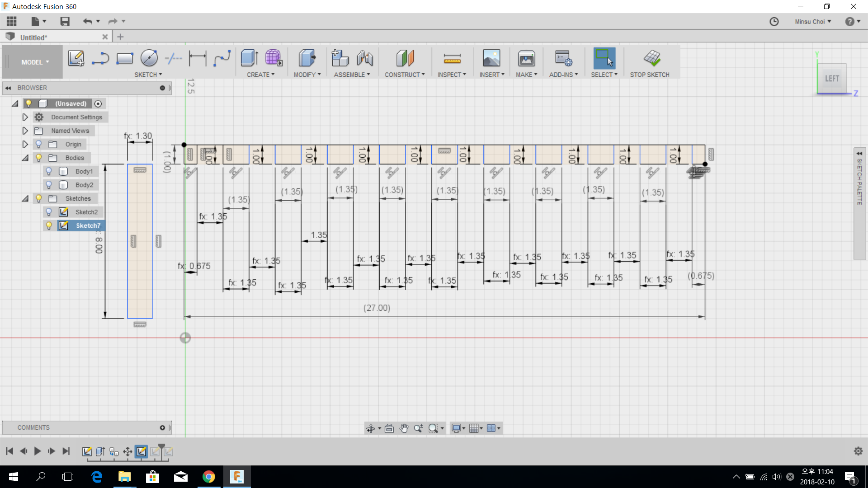Toggle visibility bulb of Sketches folder
The image size is (868, 488).
(x=39, y=198)
